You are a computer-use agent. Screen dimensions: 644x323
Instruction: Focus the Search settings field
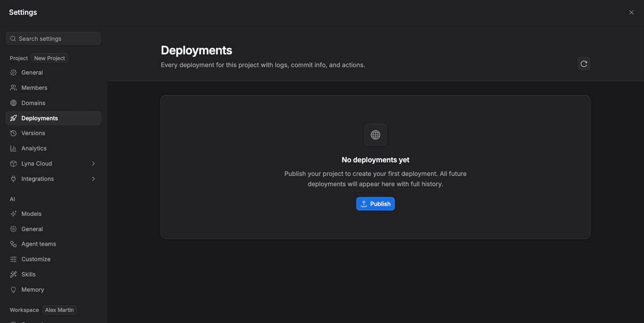tap(54, 39)
